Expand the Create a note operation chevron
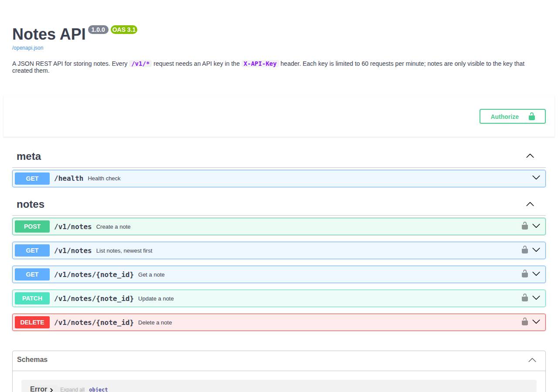 (536, 226)
